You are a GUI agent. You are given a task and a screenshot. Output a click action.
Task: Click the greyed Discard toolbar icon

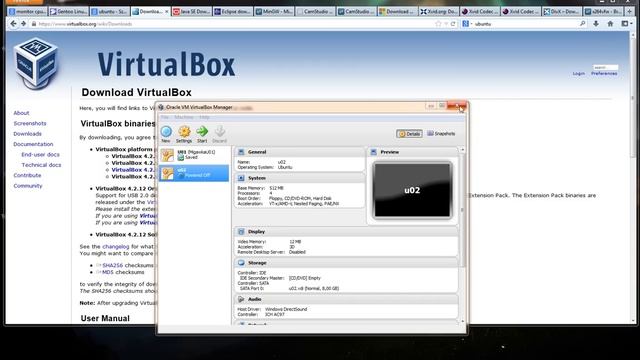(x=220, y=131)
